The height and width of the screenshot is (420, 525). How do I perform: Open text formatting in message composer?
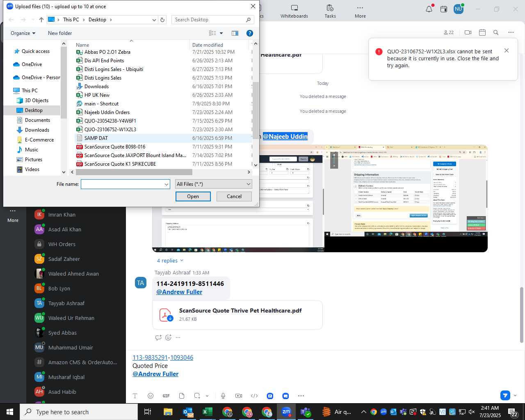pos(135,396)
